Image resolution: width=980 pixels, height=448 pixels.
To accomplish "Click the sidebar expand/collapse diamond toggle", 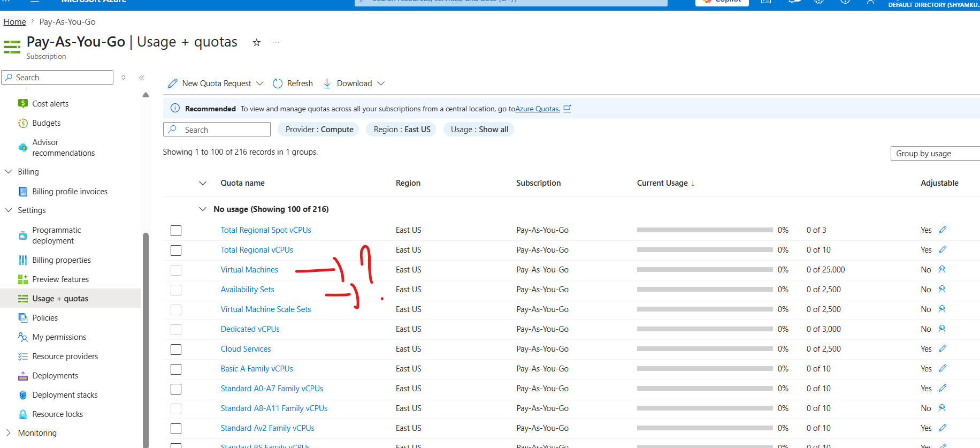I will pos(124,78).
